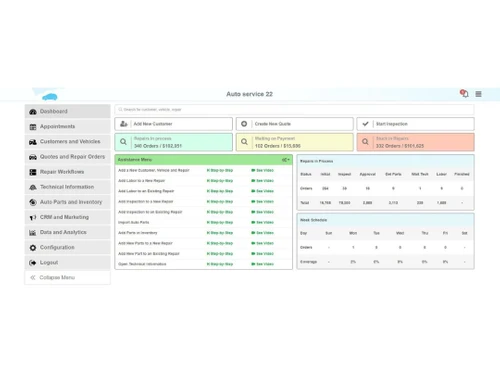Screen dimensions: 500x375
Task: See Video for Add Labor to an Existing Repair
Action: pyautogui.click(x=262, y=191)
